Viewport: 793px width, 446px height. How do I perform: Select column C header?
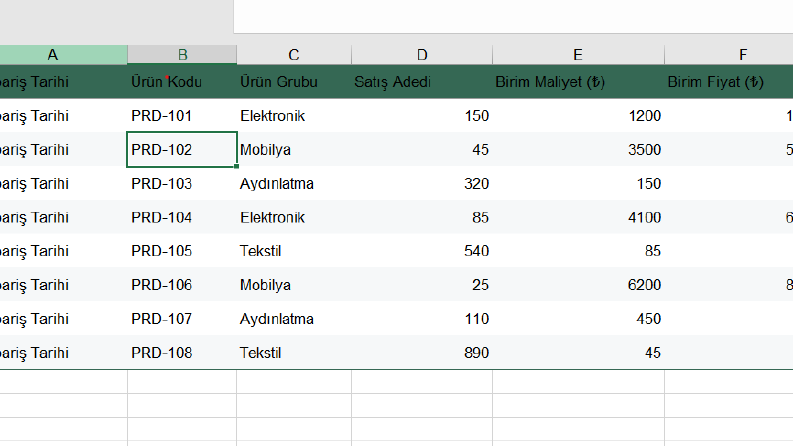pyautogui.click(x=294, y=55)
